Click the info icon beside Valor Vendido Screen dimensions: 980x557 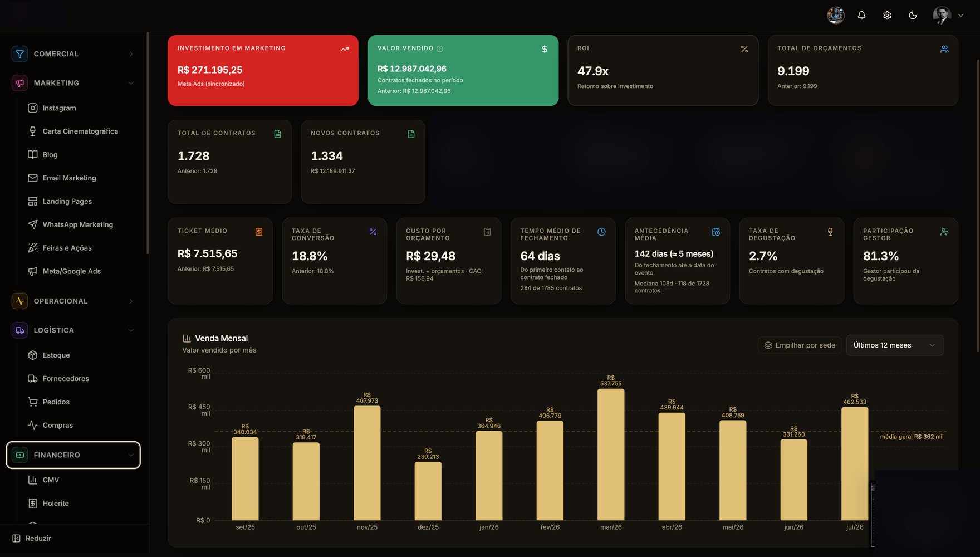pyautogui.click(x=440, y=49)
